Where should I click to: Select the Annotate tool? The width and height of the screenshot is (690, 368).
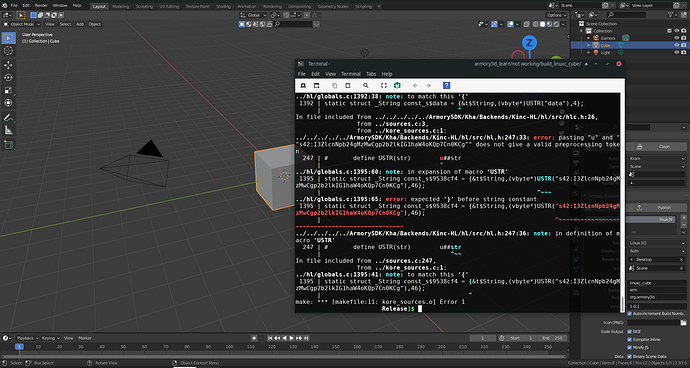point(8,118)
